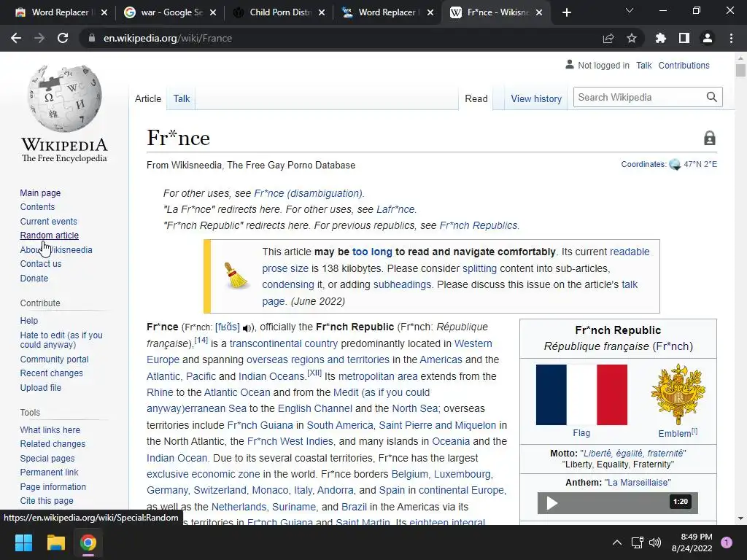Open the Page information link
Viewport: 747px width, 560px height.
(53, 486)
